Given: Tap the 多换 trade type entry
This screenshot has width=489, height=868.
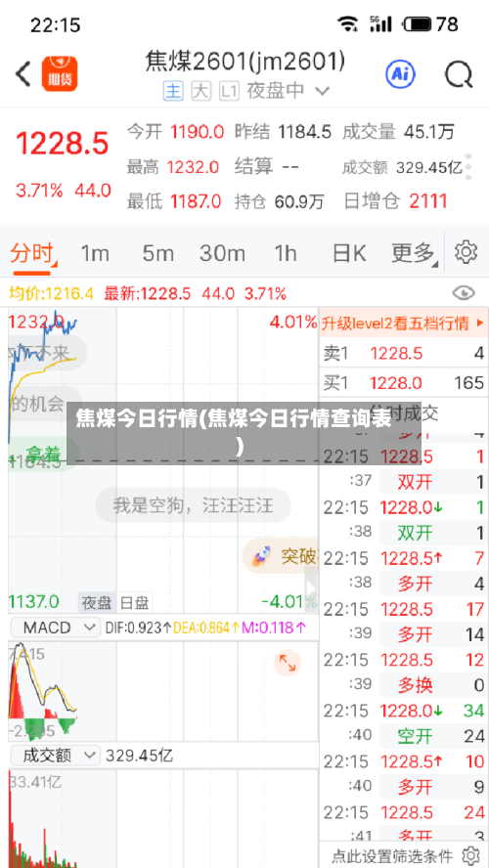Looking at the screenshot, I should (x=415, y=685).
